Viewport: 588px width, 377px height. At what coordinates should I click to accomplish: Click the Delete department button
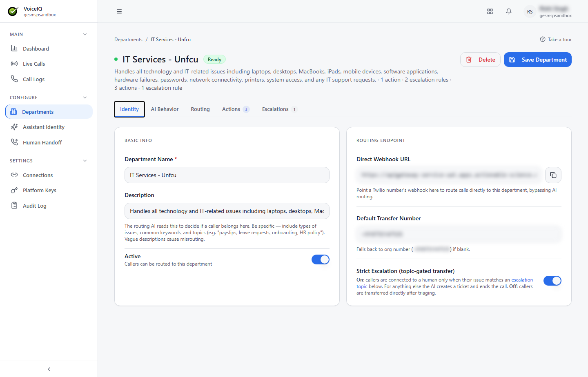click(x=480, y=60)
